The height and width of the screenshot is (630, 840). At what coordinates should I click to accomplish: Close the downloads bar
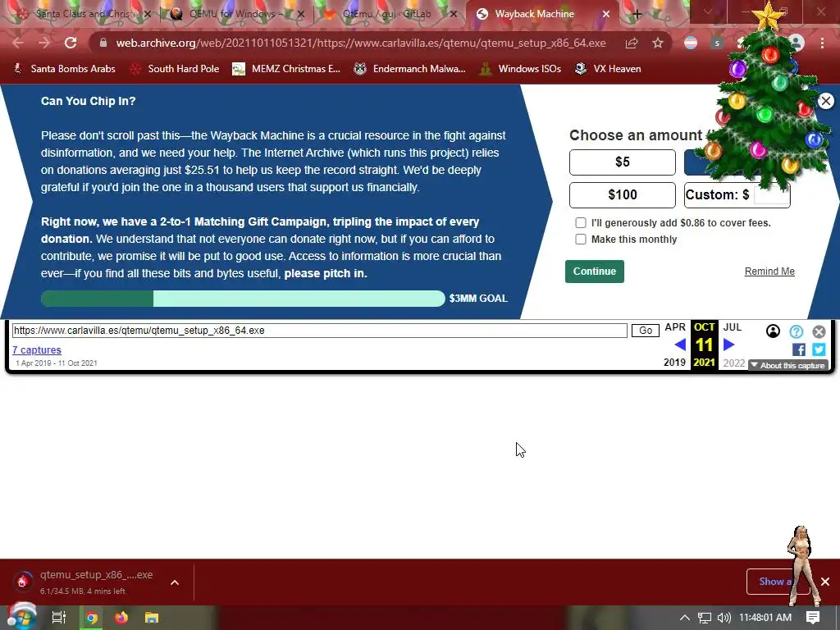pos(825,582)
